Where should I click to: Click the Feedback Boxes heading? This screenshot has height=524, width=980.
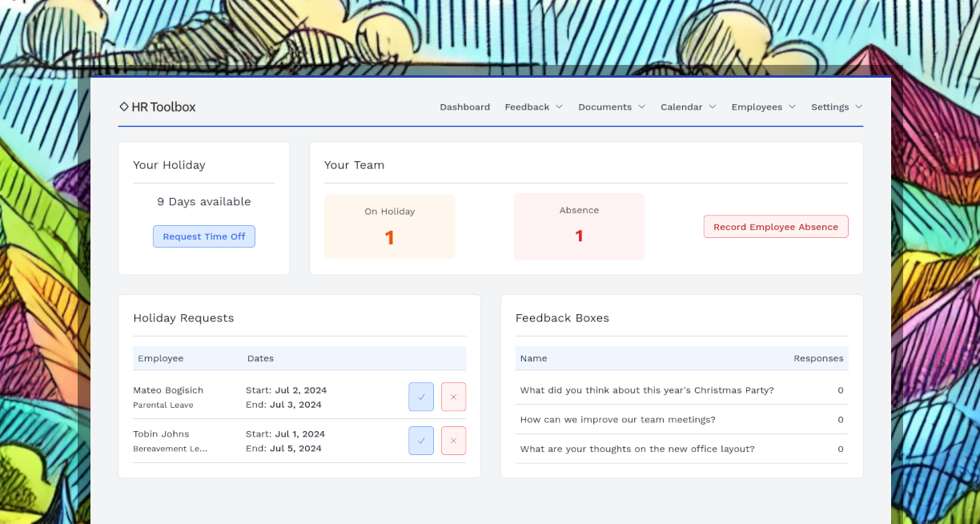[x=562, y=318]
